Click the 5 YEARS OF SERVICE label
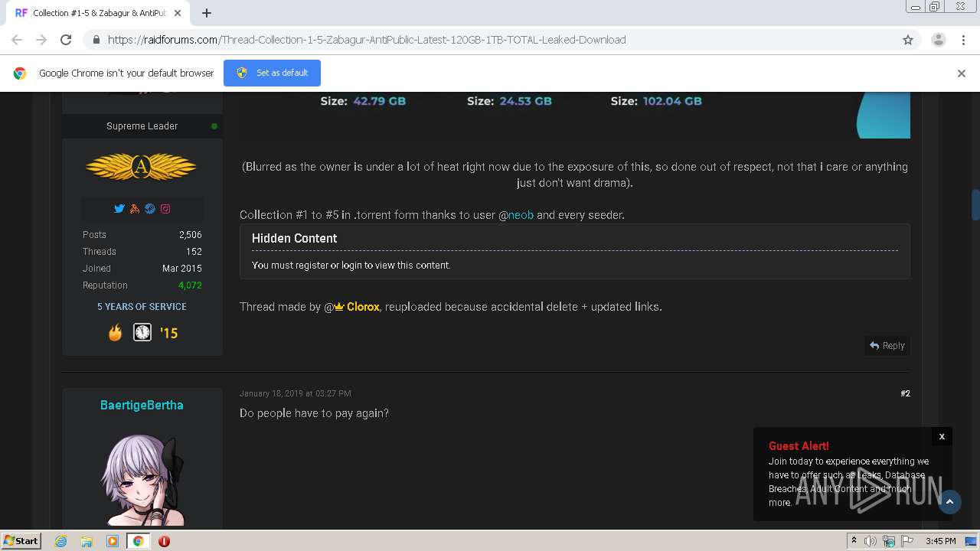This screenshot has height=551, width=980. [142, 307]
